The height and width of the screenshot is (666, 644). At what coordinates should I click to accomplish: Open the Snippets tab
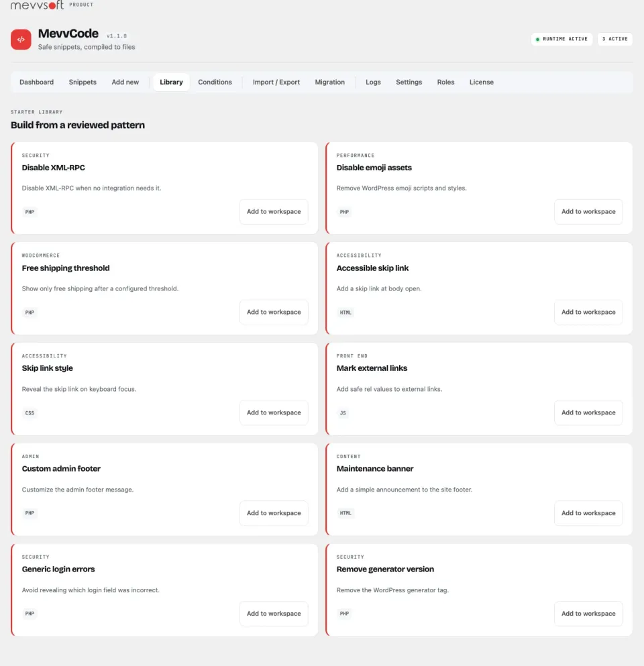click(83, 82)
